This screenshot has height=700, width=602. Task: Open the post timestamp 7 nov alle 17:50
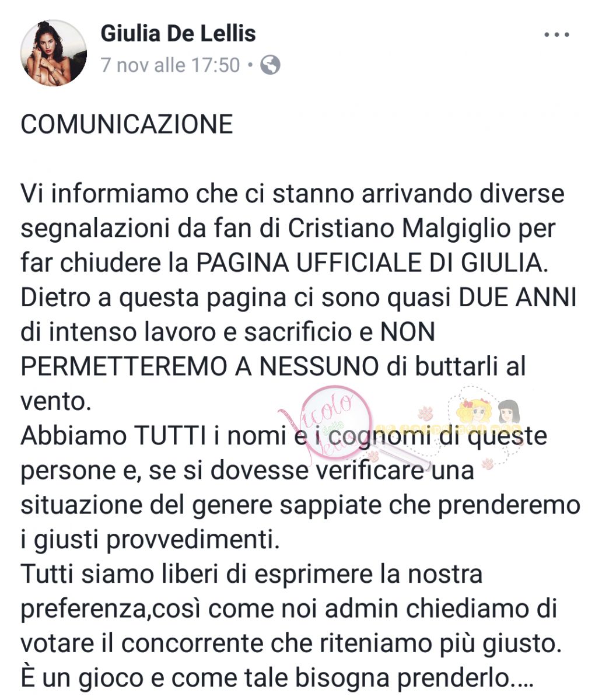click(x=170, y=65)
